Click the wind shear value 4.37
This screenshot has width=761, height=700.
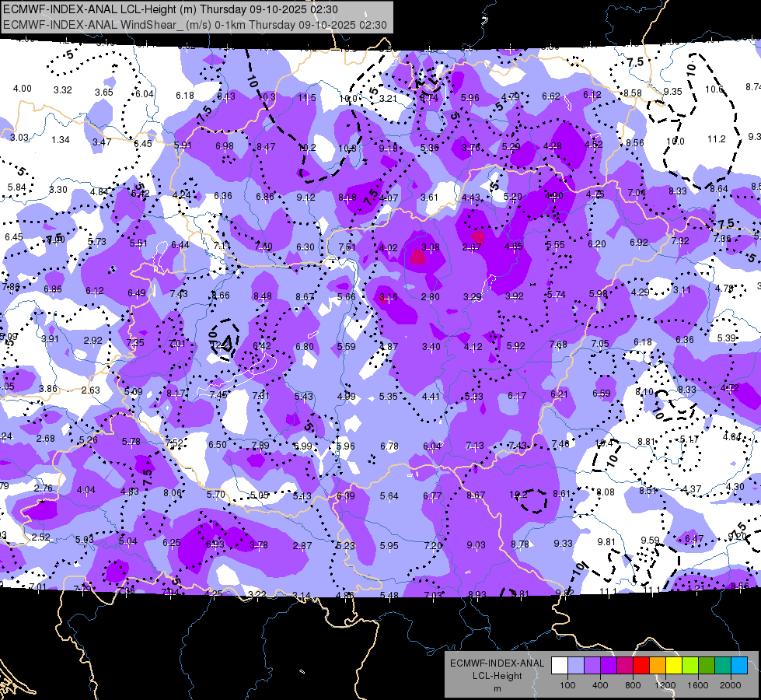point(692,488)
